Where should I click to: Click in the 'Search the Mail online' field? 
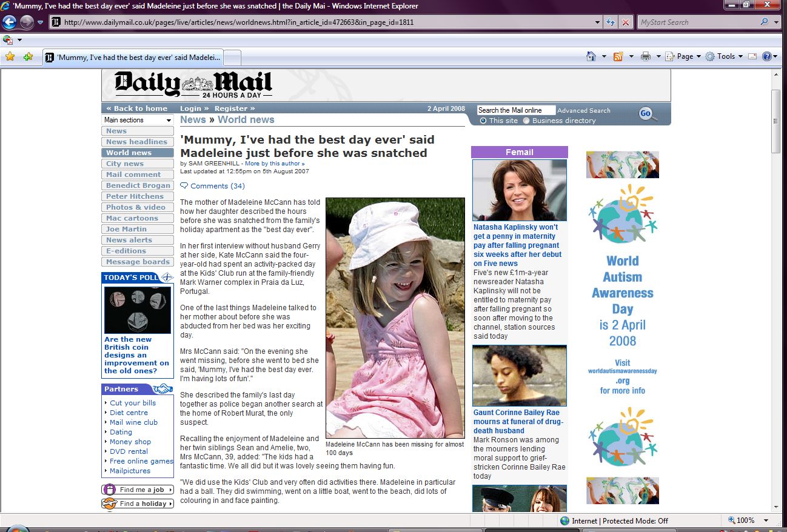pos(515,110)
